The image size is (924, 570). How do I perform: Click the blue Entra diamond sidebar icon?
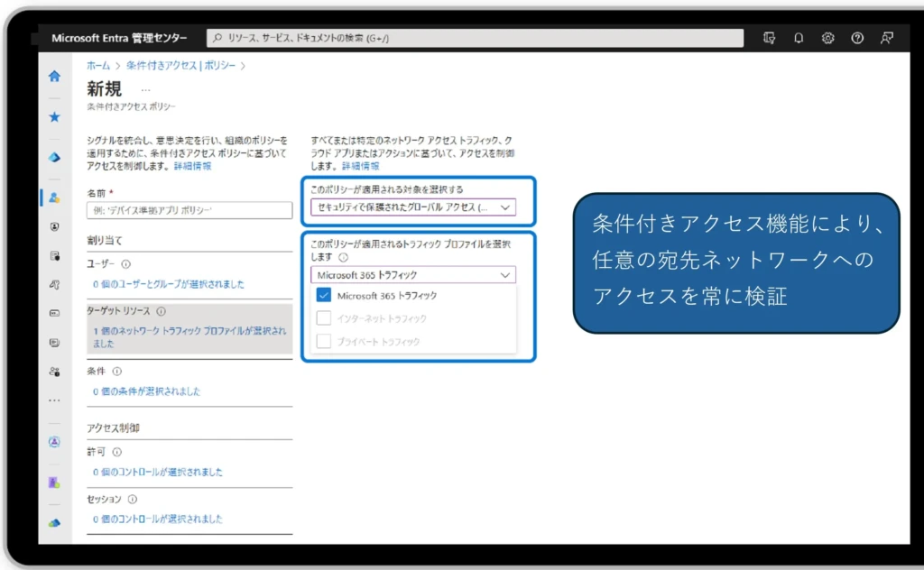54,157
